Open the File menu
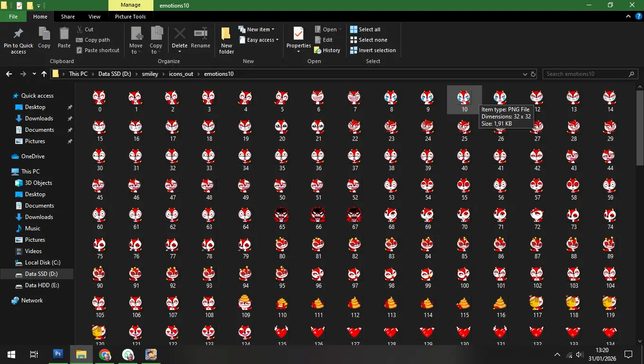Viewport: 644px width, 364px height. coord(13,17)
